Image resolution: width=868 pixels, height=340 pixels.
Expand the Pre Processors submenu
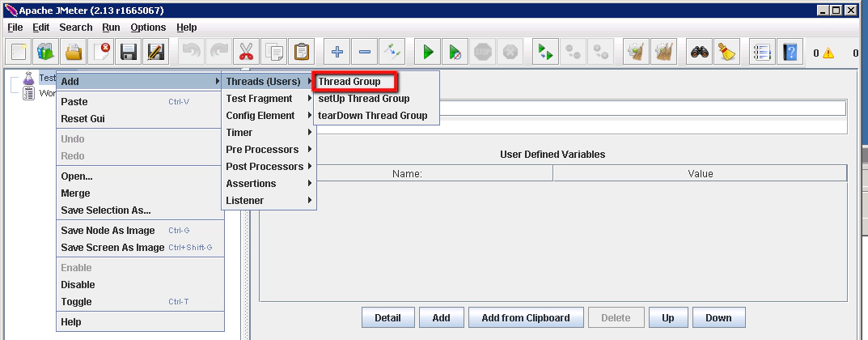pyautogui.click(x=269, y=150)
